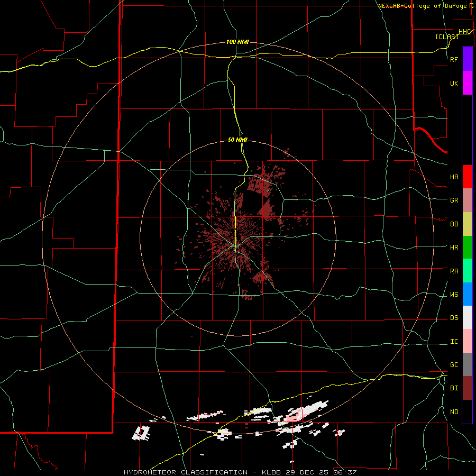Viewport: 476px width, 476px height.
Task: Click the BI legend label text
Action: 454,388
